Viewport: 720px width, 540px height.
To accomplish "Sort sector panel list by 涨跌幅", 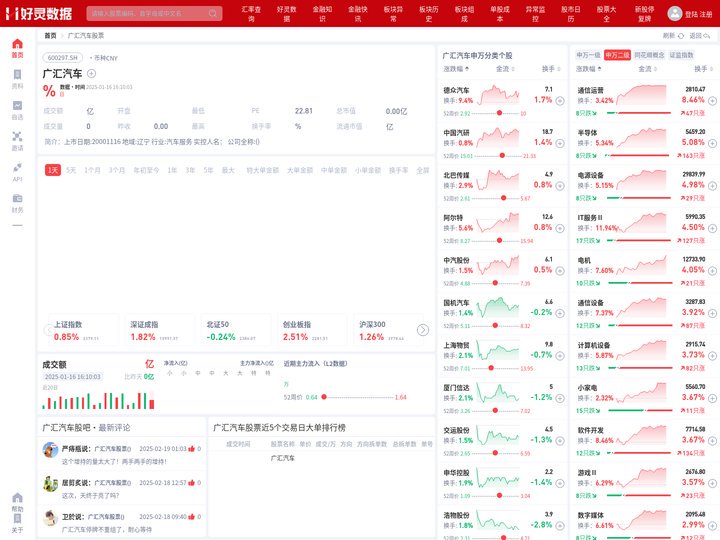I will click(x=589, y=69).
